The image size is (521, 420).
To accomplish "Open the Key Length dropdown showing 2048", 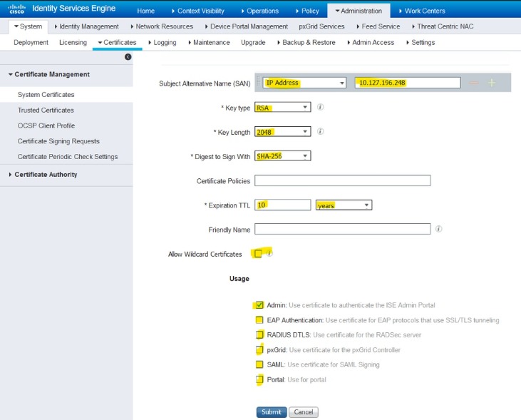I will pyautogui.click(x=283, y=132).
